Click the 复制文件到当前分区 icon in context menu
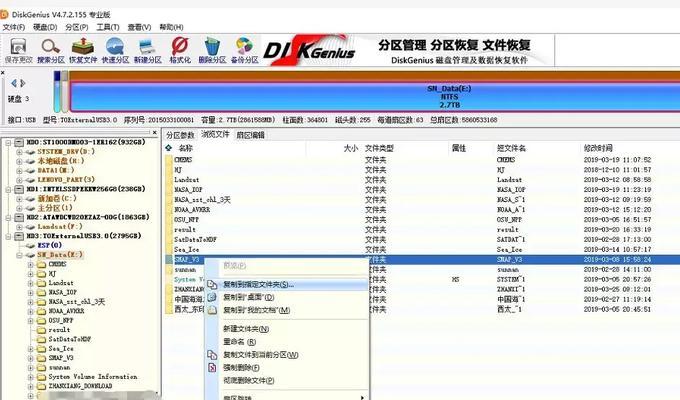680x400 pixels. [x=212, y=354]
